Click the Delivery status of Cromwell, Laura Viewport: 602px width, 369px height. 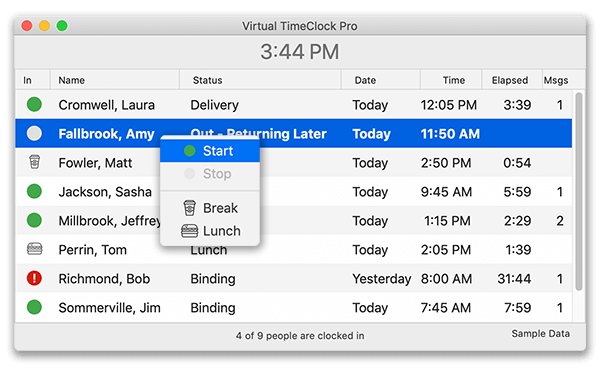point(215,105)
